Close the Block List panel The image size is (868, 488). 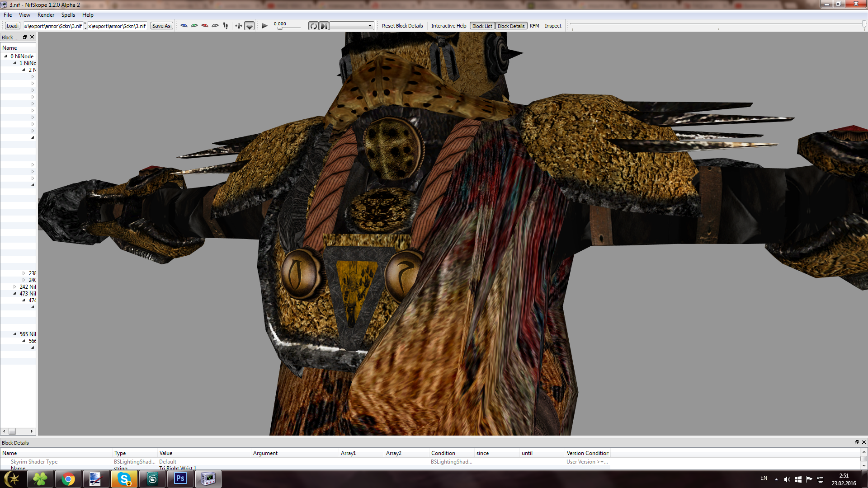coord(32,37)
